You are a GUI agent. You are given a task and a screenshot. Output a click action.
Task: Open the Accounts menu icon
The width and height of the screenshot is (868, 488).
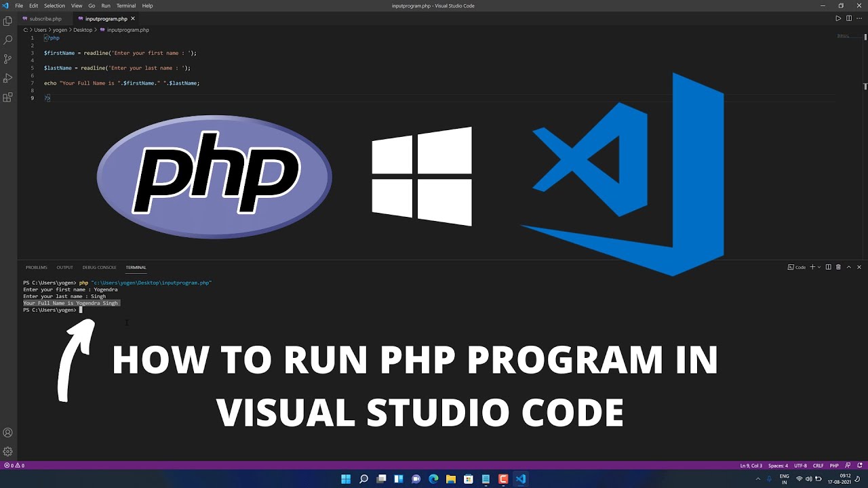tap(8, 432)
